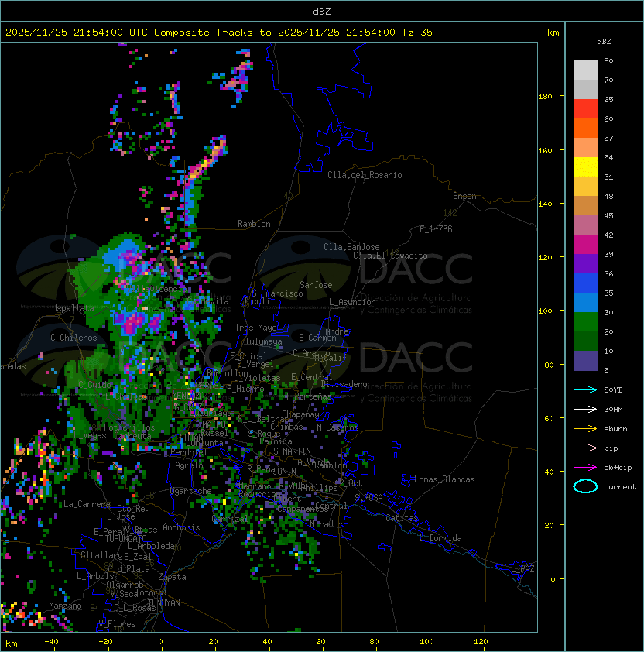The width and height of the screenshot is (644, 652).
Task: Select the light gray 70–80 dBZ swatch
Action: click(x=585, y=70)
